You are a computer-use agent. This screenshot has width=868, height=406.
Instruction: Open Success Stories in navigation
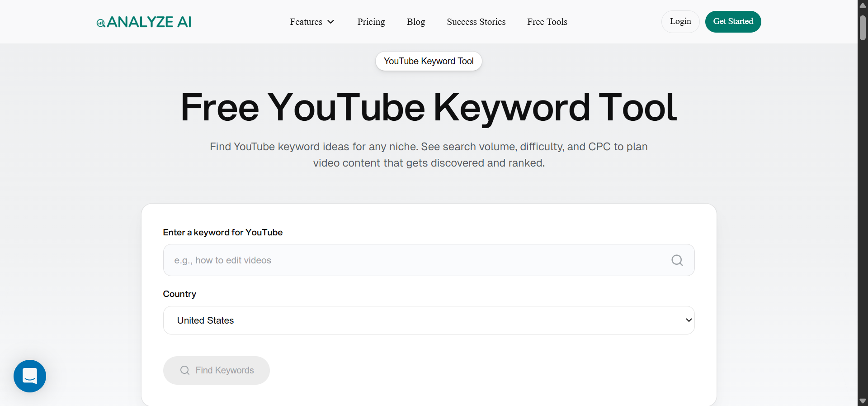(x=476, y=22)
